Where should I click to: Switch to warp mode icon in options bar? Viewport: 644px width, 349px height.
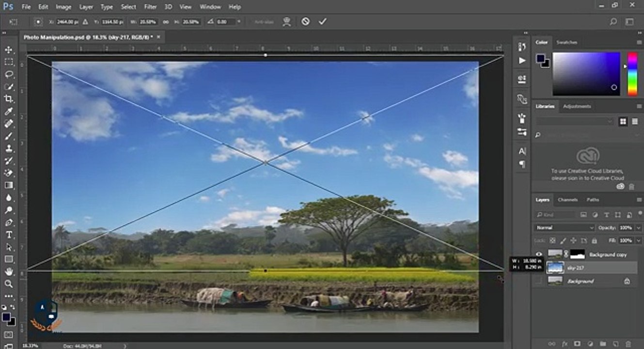click(287, 21)
